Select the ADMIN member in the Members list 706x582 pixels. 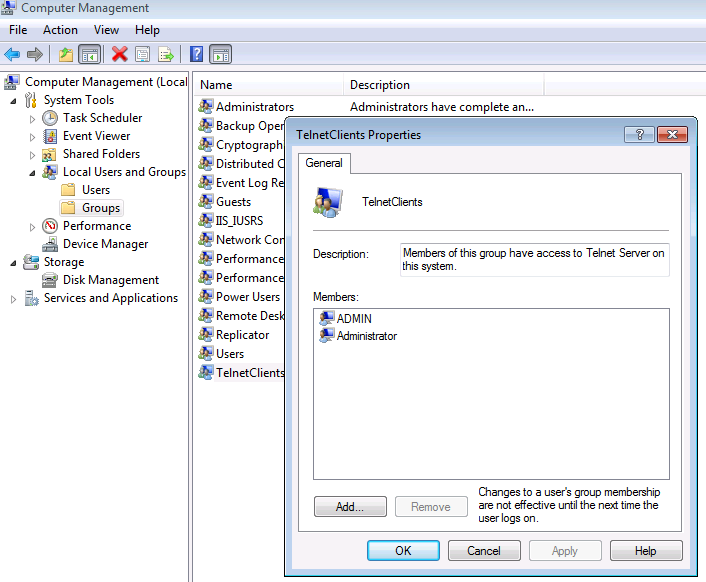coord(354,318)
